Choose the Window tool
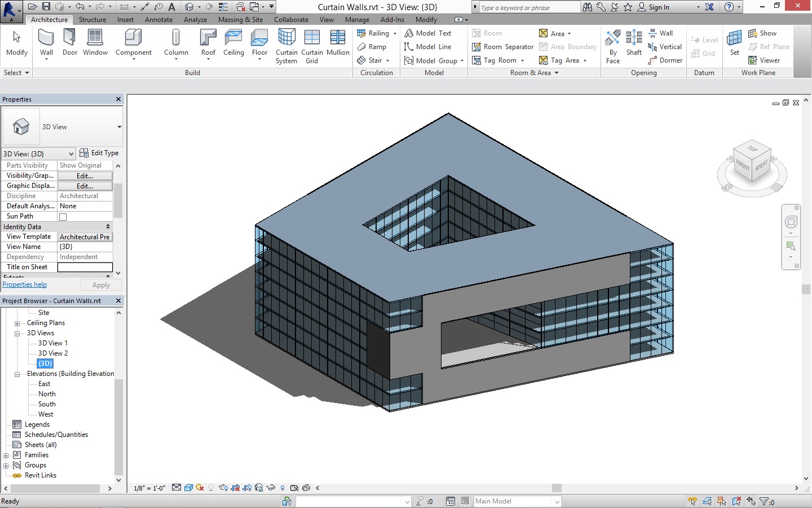The height and width of the screenshot is (508, 812). (x=95, y=38)
